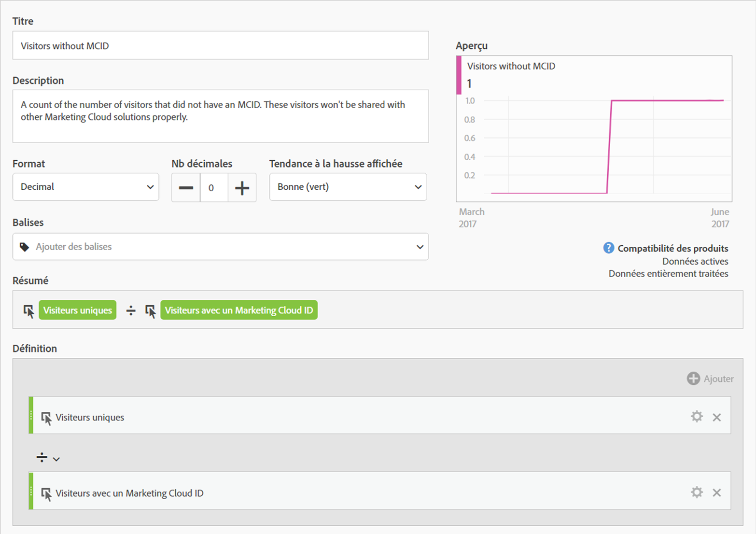Click into the Description text area
756x534 pixels.
click(220, 116)
